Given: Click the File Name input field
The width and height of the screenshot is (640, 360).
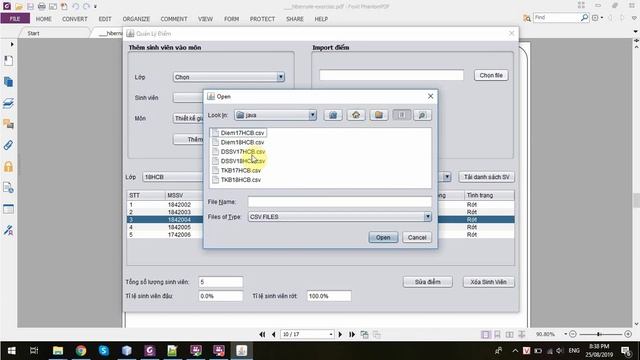Looking at the screenshot, I should (x=340, y=202).
